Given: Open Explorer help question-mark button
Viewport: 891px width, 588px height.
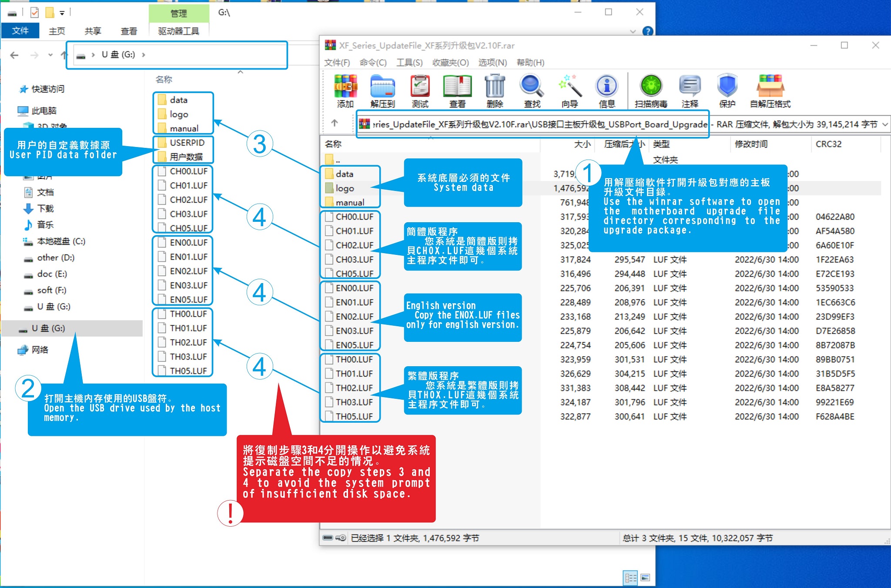Looking at the screenshot, I should click(x=647, y=31).
